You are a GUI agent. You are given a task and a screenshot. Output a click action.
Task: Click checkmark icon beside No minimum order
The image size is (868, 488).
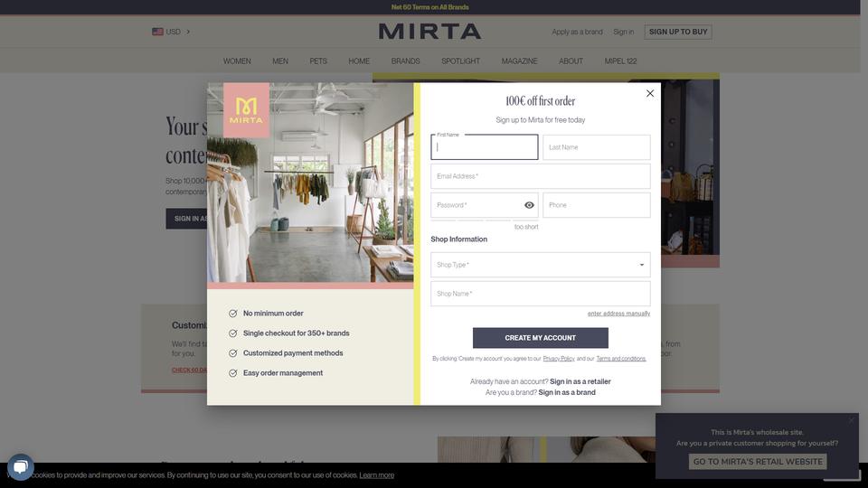click(x=232, y=314)
